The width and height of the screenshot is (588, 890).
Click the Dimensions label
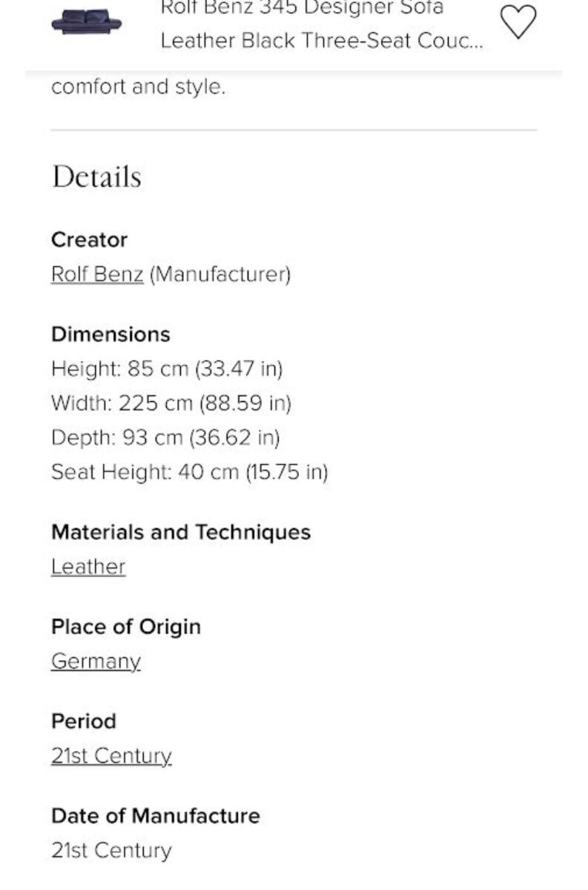[110, 334]
